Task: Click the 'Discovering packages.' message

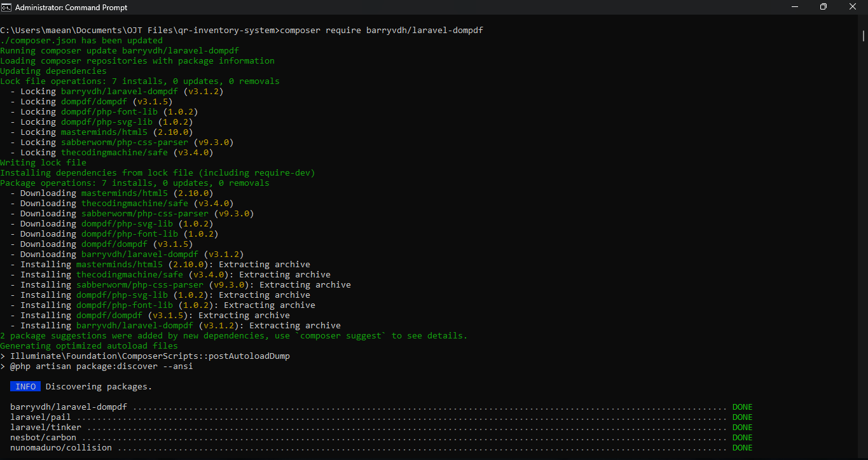Action: click(99, 387)
